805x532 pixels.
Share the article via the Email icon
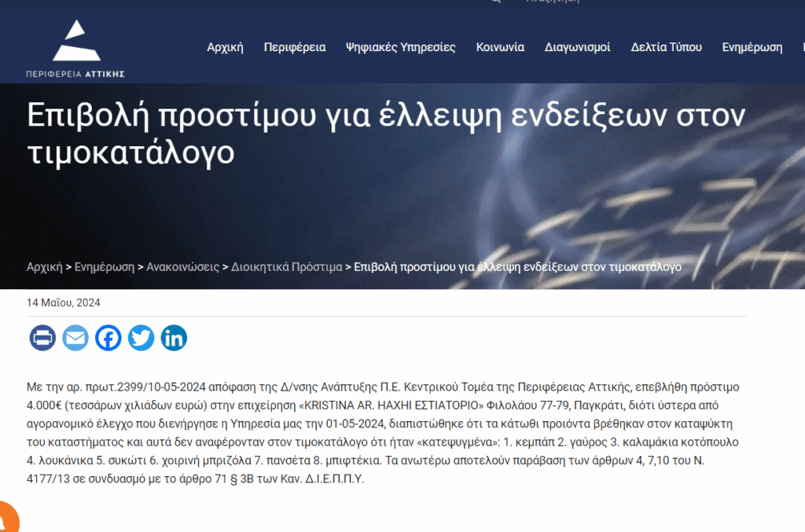tap(75, 338)
